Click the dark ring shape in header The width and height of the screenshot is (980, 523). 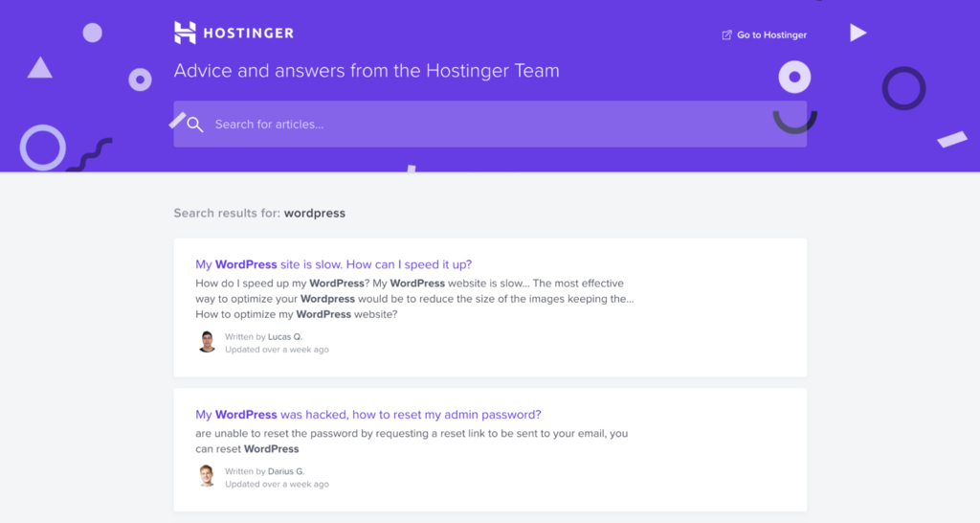click(x=903, y=88)
